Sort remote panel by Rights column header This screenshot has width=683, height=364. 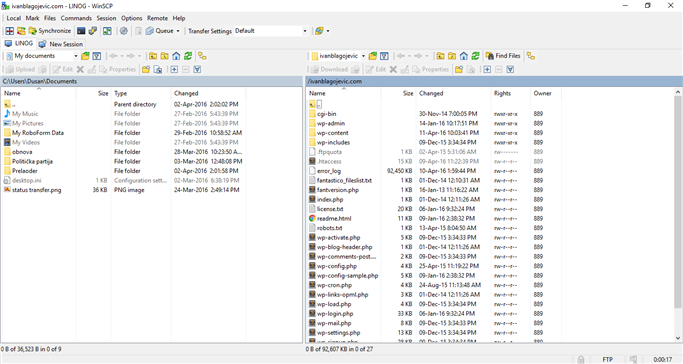[x=510, y=93]
